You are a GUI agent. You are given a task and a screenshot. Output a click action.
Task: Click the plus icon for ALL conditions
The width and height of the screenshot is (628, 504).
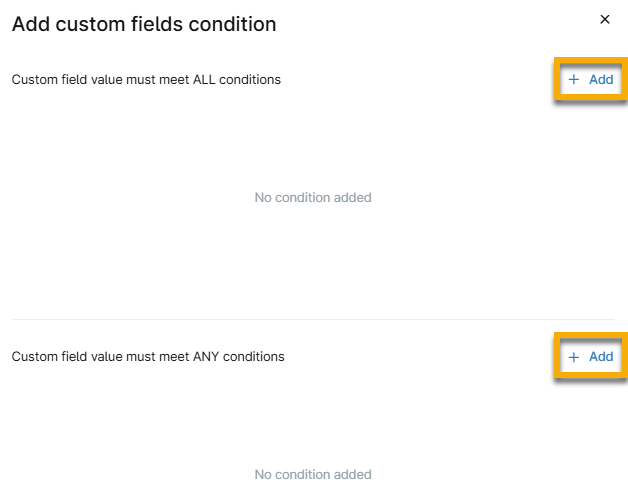tap(574, 80)
